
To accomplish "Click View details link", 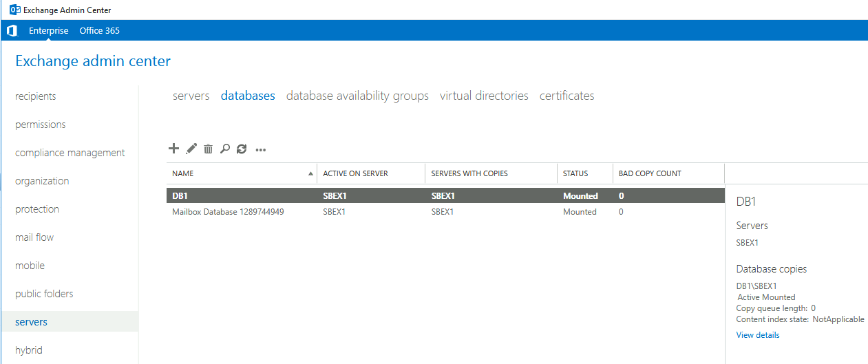I will (758, 335).
